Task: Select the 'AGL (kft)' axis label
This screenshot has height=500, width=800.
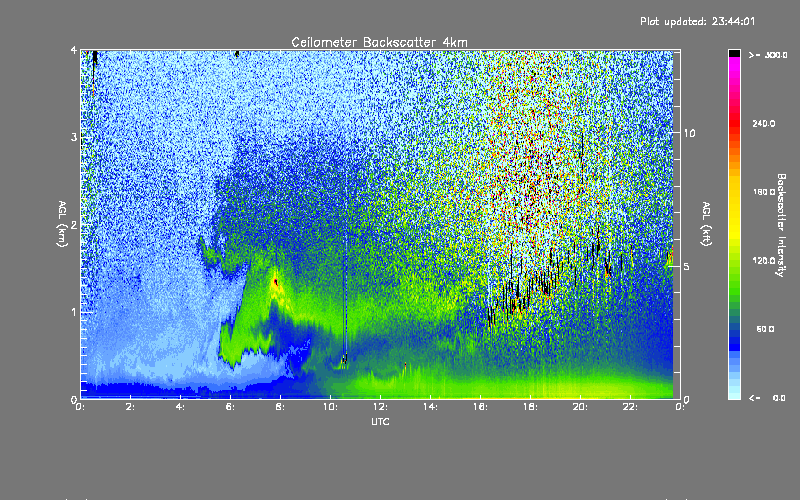Action: click(707, 224)
